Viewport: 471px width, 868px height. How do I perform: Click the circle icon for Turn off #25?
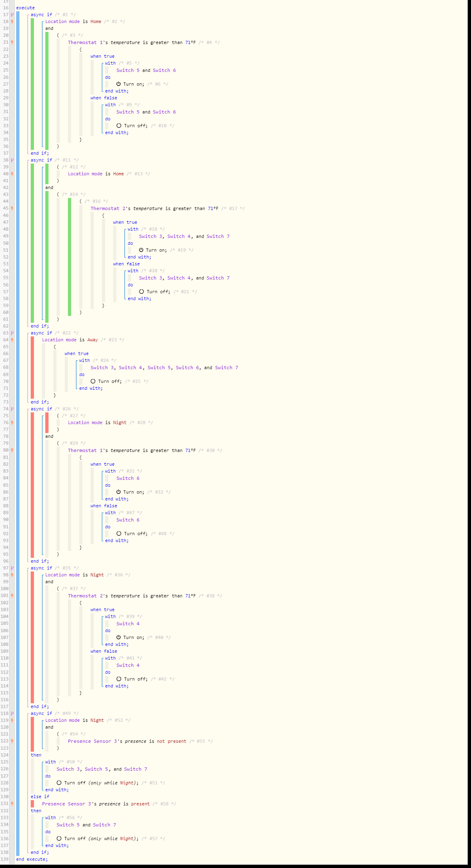(x=93, y=381)
